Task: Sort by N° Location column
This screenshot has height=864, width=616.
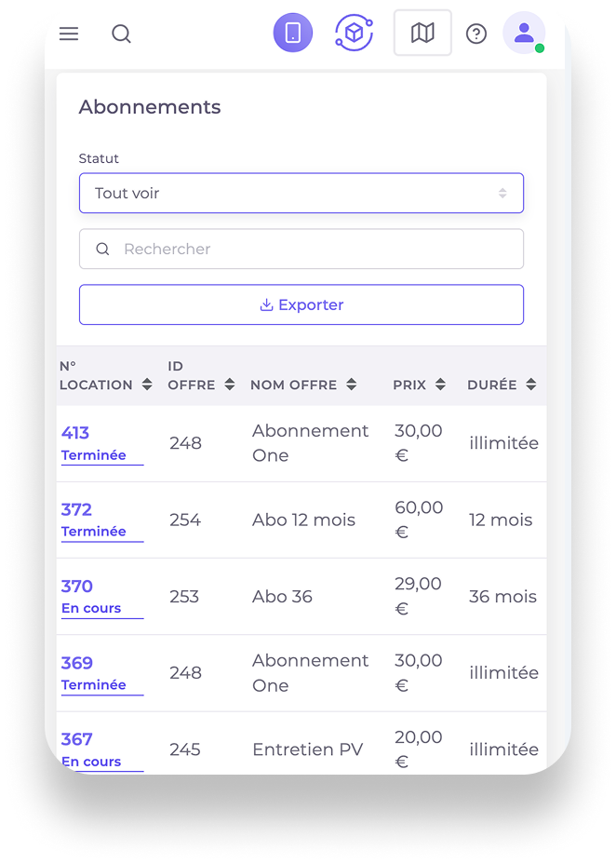Action: (147, 385)
